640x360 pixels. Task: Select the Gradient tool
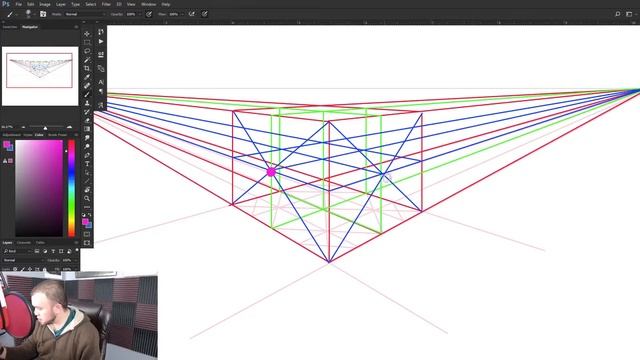coord(87,129)
